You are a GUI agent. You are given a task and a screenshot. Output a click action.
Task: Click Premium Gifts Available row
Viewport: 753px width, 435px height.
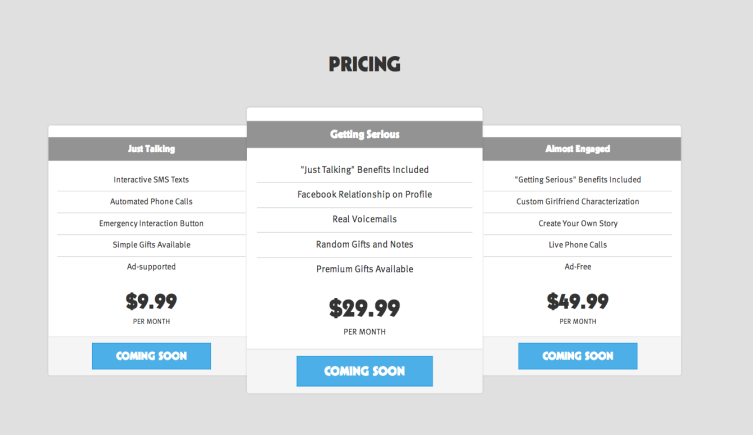click(364, 269)
